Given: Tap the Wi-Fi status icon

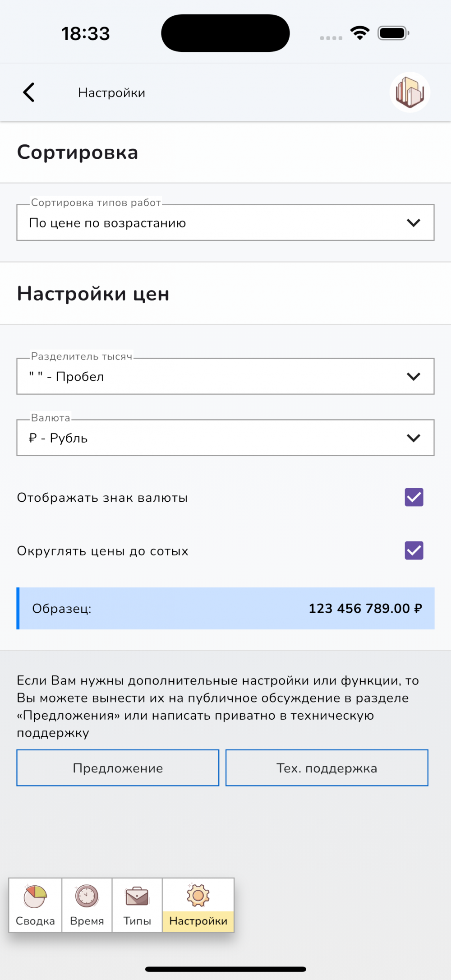Looking at the screenshot, I should point(360,33).
